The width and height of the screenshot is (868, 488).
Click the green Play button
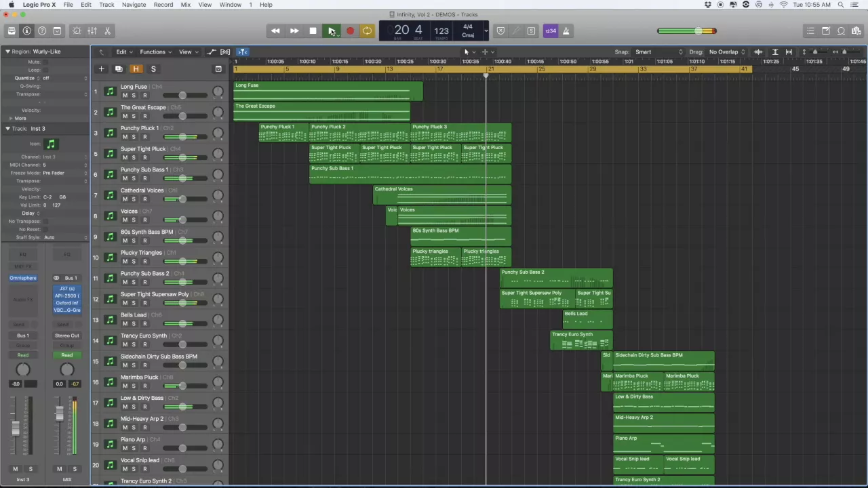[331, 30]
